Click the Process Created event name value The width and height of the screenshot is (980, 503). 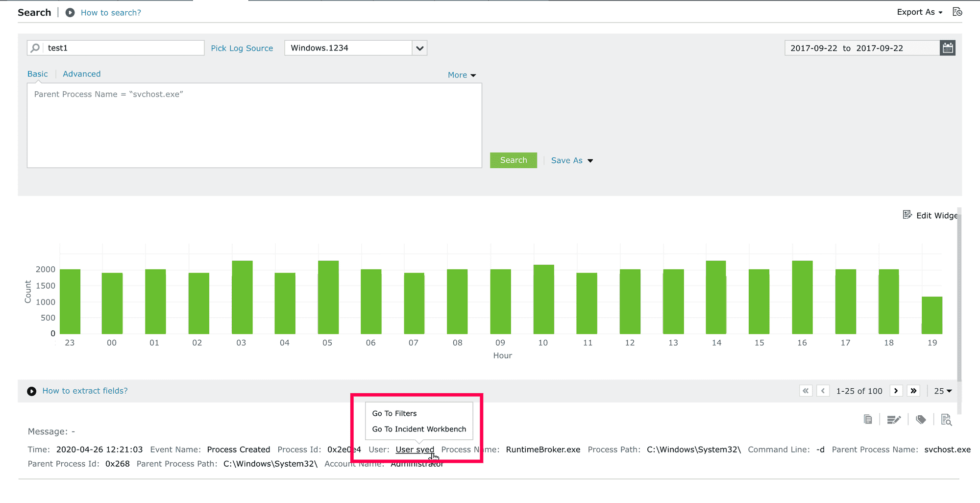tap(239, 450)
